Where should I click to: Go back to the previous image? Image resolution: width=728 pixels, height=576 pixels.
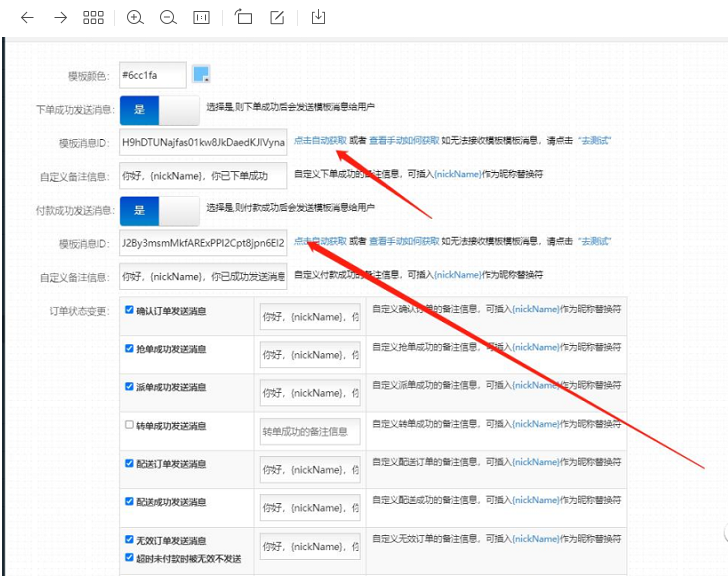(27, 18)
